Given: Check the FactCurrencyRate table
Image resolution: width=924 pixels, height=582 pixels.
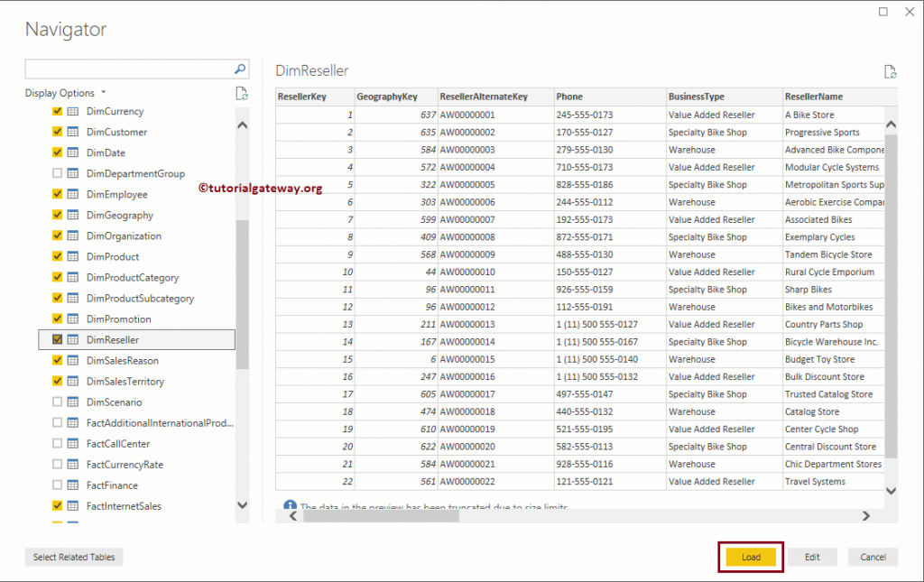Looking at the screenshot, I should coord(57,464).
